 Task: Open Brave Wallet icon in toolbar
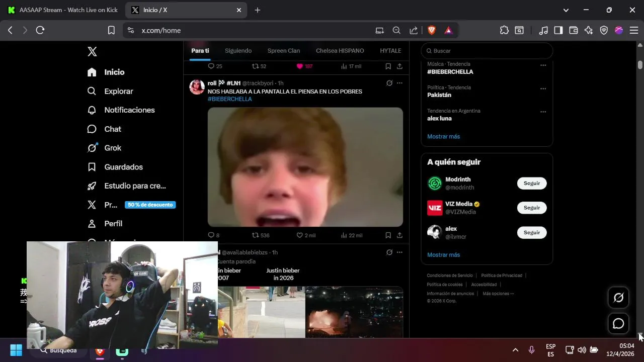pos(573,30)
